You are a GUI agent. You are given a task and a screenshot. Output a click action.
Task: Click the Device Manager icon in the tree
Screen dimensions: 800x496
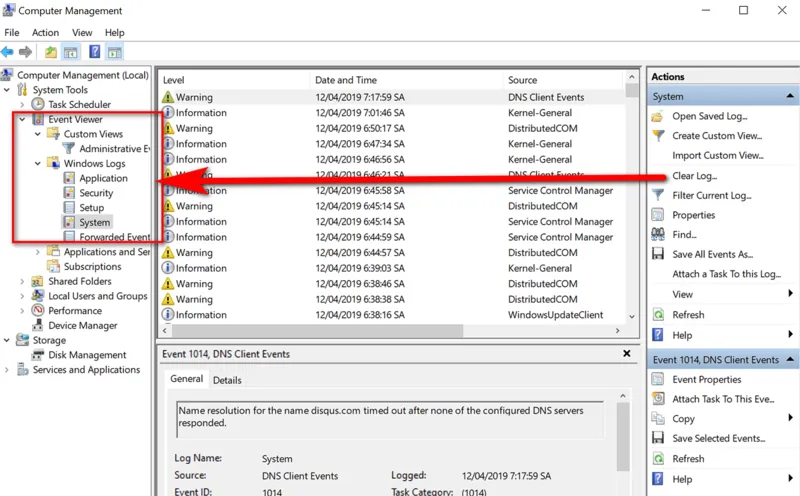point(38,325)
